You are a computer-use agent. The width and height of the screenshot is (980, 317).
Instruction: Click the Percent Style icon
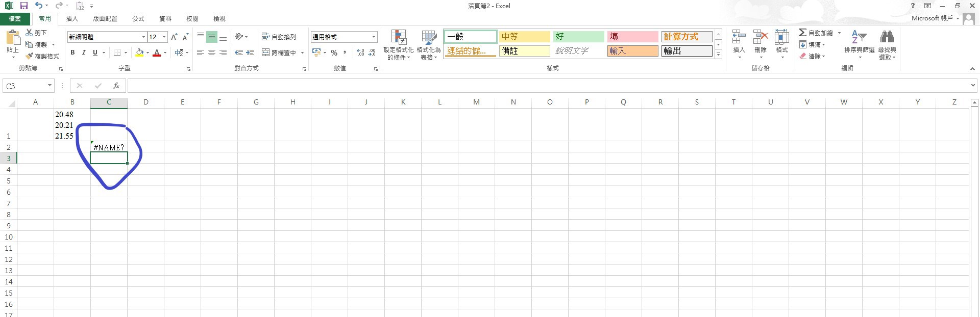click(334, 52)
